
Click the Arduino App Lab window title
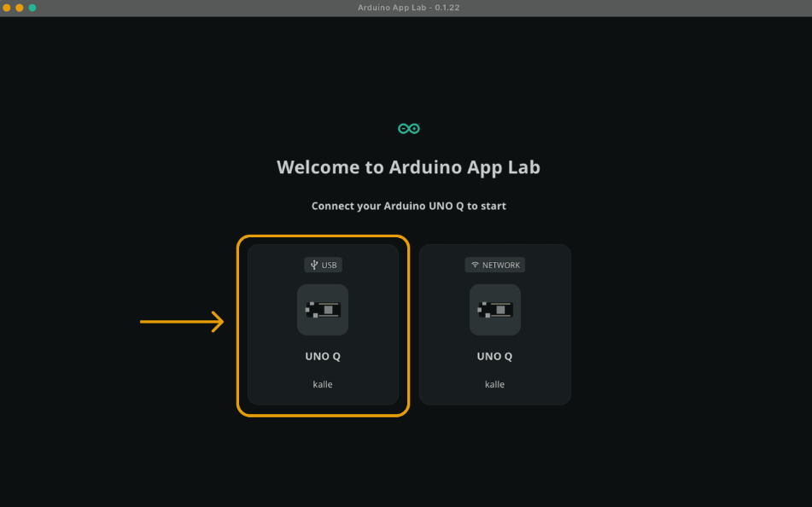tap(408, 8)
